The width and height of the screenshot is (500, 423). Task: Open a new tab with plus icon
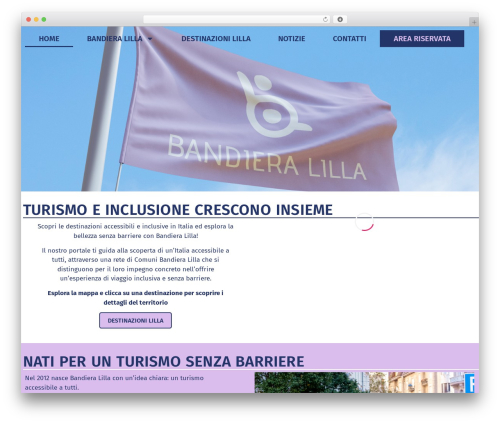pyautogui.click(x=474, y=22)
